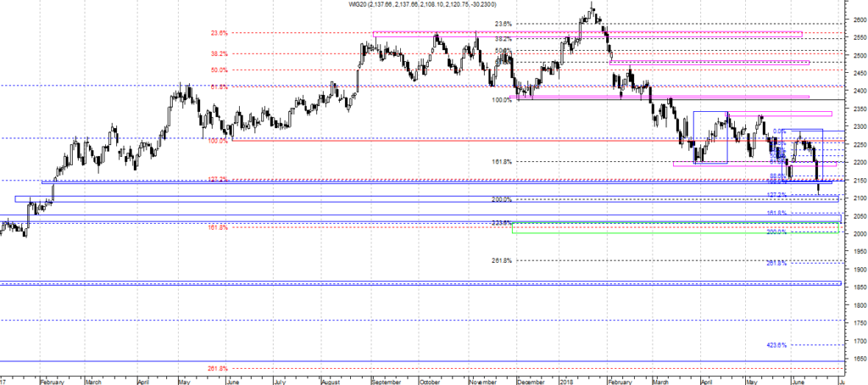
Task: Select the red 23.6% Fibonacci level label
Action: click(x=218, y=33)
